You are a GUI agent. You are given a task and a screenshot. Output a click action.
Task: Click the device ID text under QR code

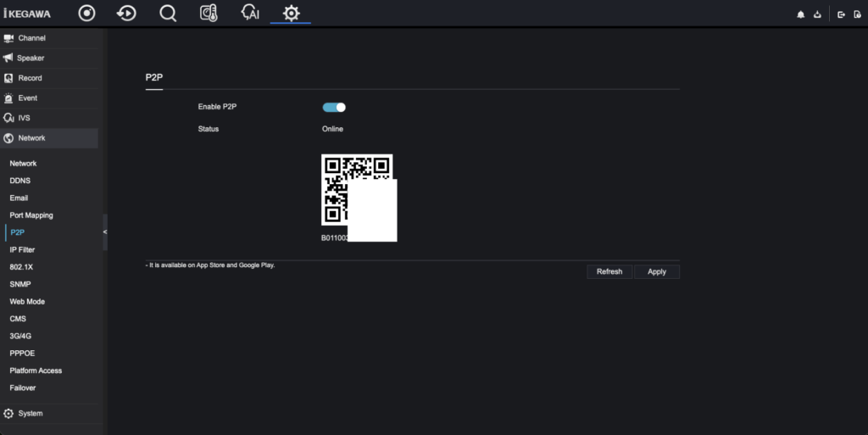tap(335, 238)
